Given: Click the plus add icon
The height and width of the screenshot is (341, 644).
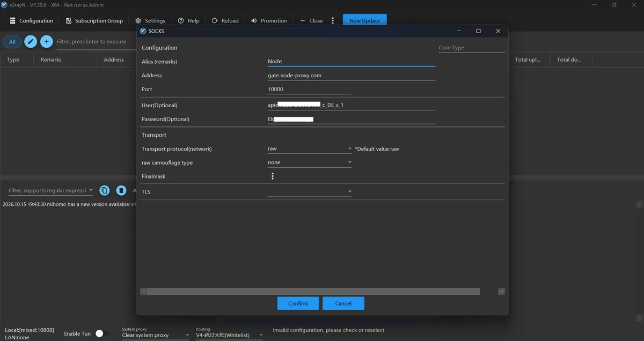Looking at the screenshot, I should coord(46,41).
